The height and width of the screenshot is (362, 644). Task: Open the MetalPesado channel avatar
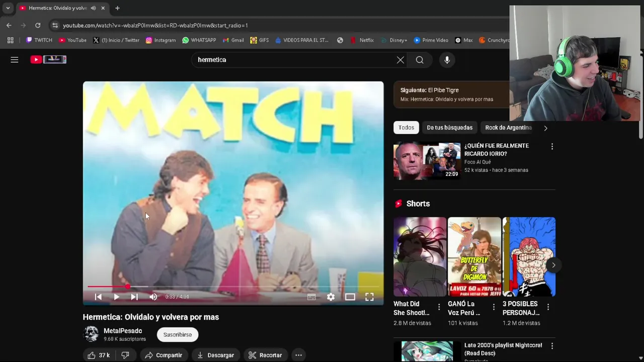(x=91, y=334)
